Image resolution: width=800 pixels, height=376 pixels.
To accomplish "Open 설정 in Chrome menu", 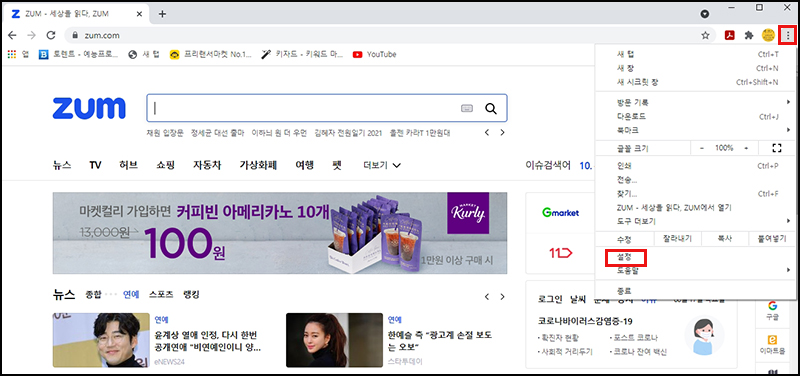I will [x=695, y=258].
